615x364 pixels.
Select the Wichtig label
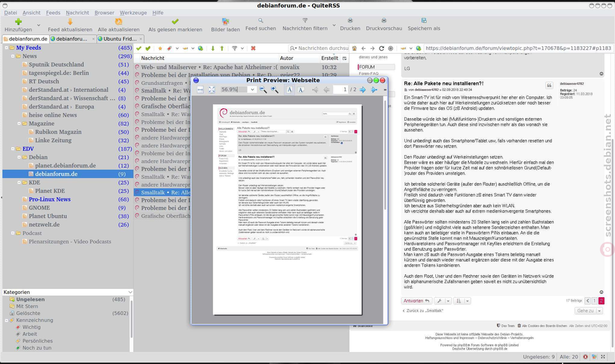31,327
